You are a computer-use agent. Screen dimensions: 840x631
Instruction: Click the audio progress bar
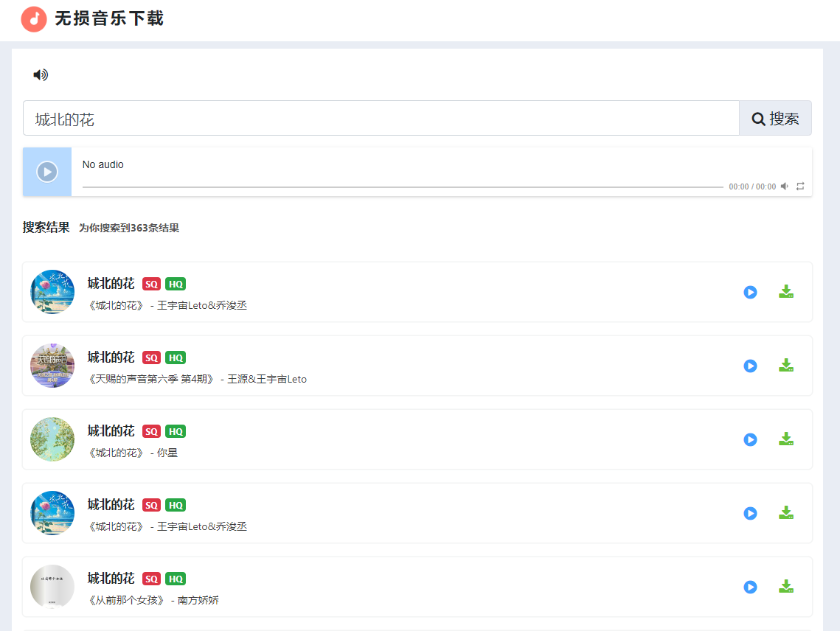point(402,187)
